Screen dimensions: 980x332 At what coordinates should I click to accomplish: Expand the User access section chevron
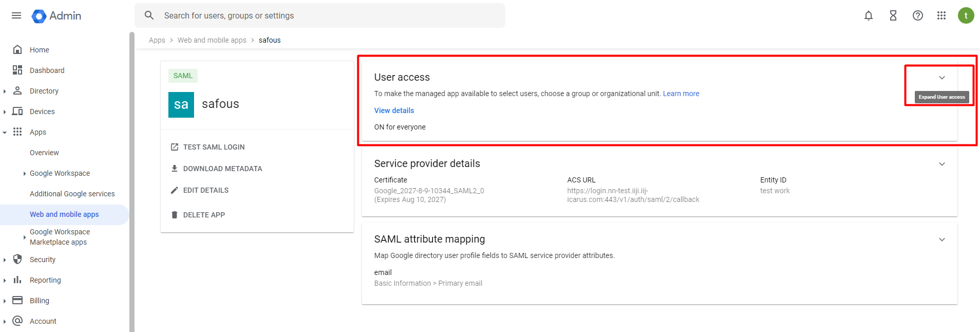point(941,78)
